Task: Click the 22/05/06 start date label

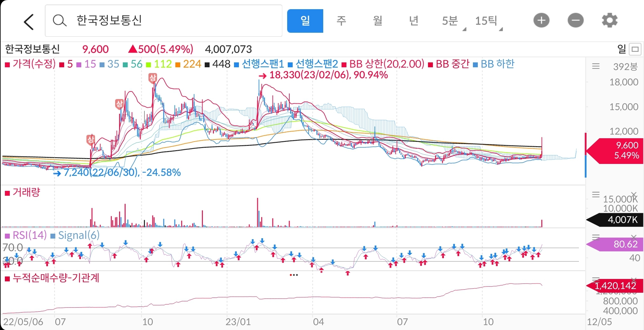Action: [x=23, y=322]
